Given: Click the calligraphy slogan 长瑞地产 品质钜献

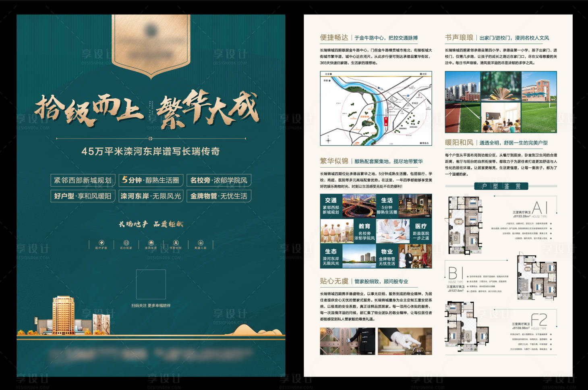Looking at the screenshot, I should (x=151, y=224).
